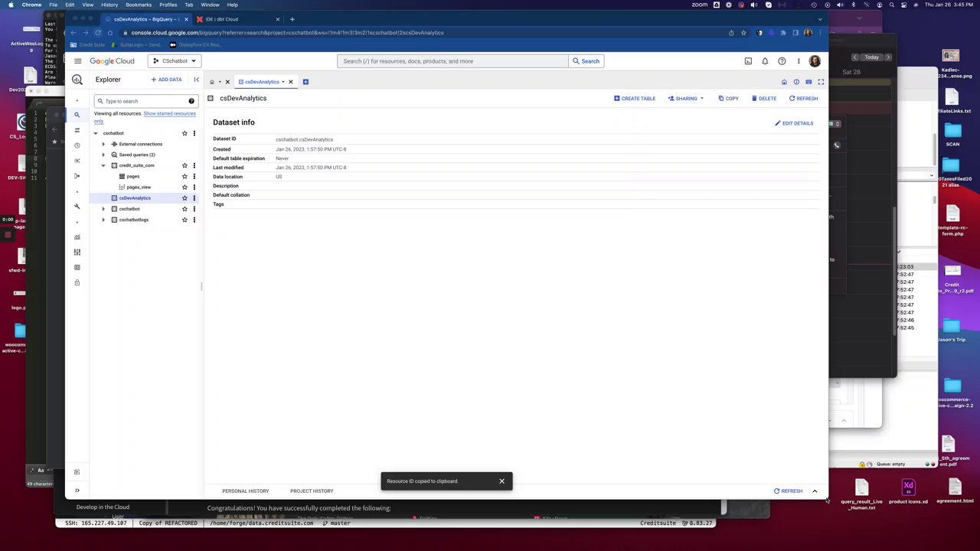The image size is (980, 551).
Task: Expand the cschatbot dataset
Action: pos(103,209)
